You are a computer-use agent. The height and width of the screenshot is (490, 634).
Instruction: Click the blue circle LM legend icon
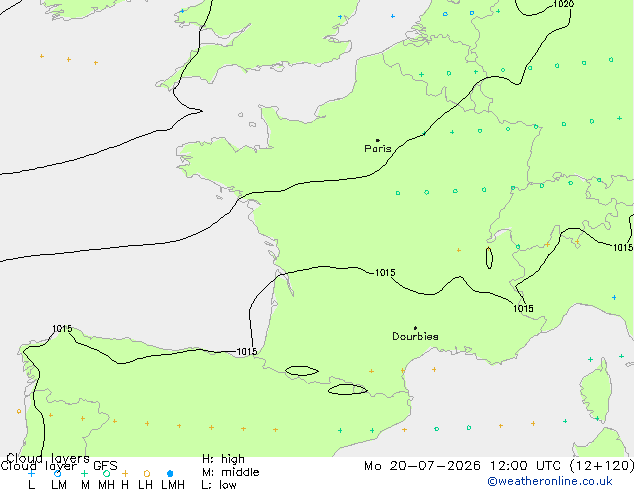click(57, 473)
